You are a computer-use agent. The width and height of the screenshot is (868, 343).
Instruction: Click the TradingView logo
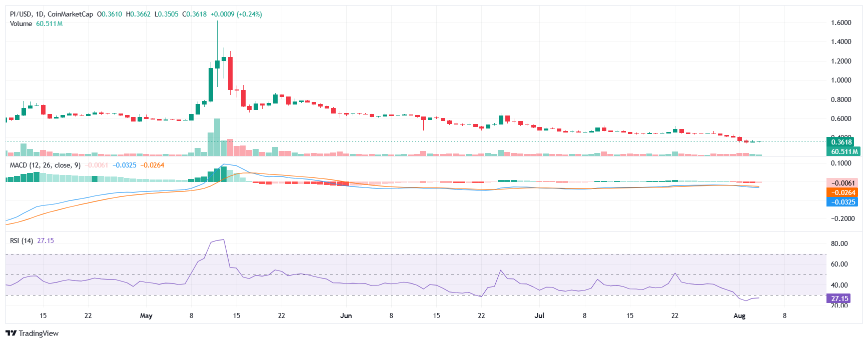(32, 333)
